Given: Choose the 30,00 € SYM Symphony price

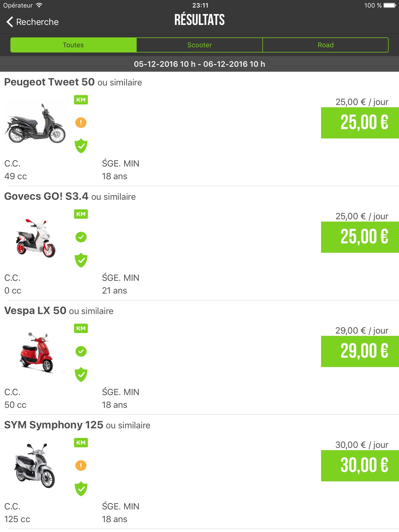Looking at the screenshot, I should coord(360,465).
